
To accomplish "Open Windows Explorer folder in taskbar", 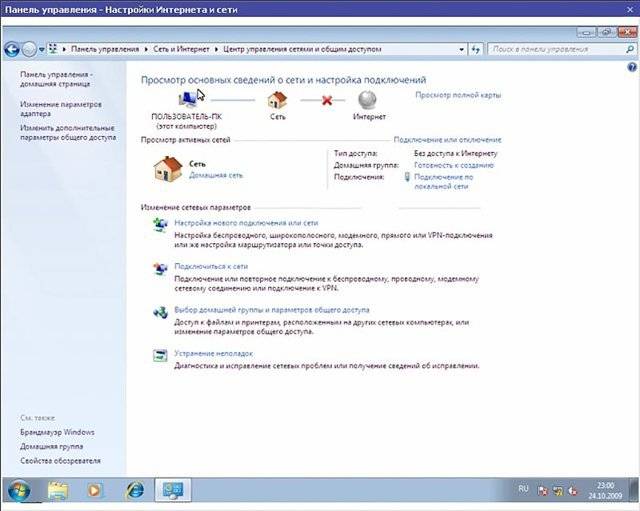I will coord(58,490).
